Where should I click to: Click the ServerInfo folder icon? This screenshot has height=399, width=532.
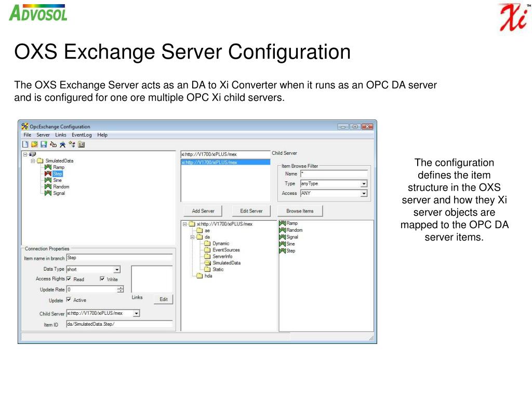point(207,256)
